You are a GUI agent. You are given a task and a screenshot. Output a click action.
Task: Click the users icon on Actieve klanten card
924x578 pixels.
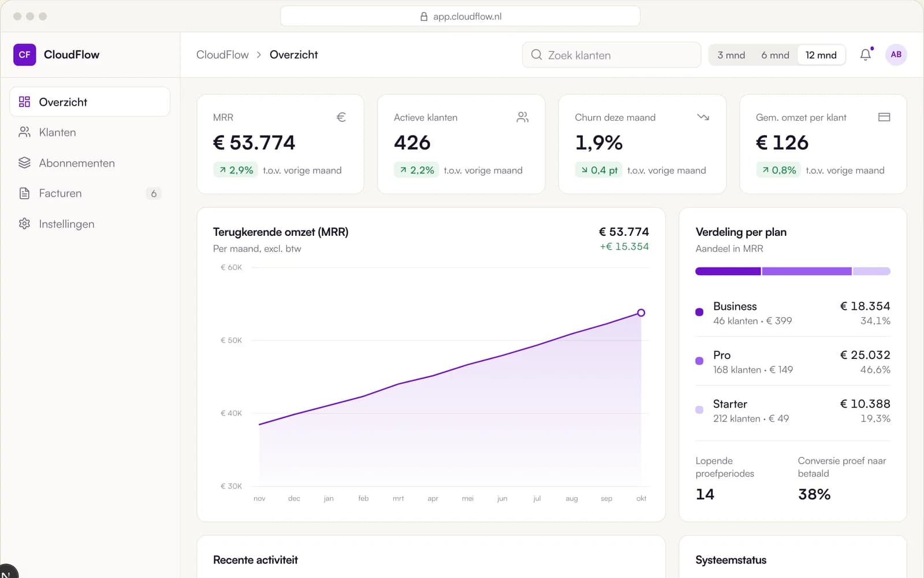tap(522, 117)
